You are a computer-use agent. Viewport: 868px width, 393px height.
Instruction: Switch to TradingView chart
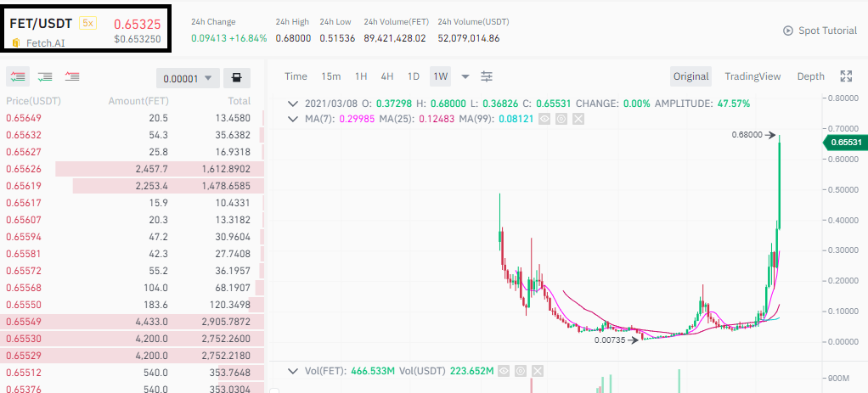pyautogui.click(x=752, y=76)
